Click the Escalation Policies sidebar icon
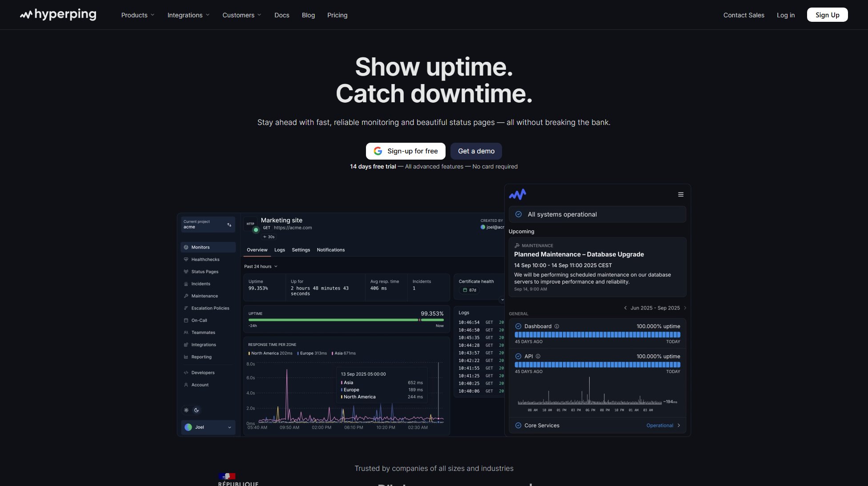 click(x=186, y=308)
